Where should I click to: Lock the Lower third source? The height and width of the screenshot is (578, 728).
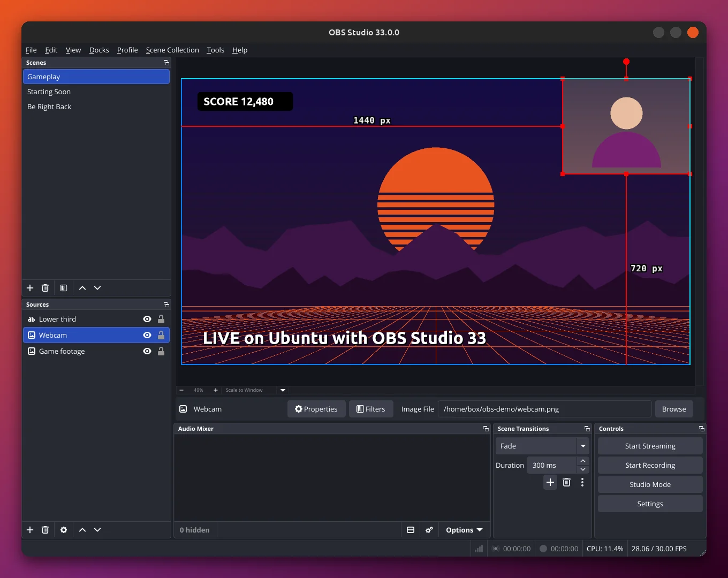[x=161, y=319]
